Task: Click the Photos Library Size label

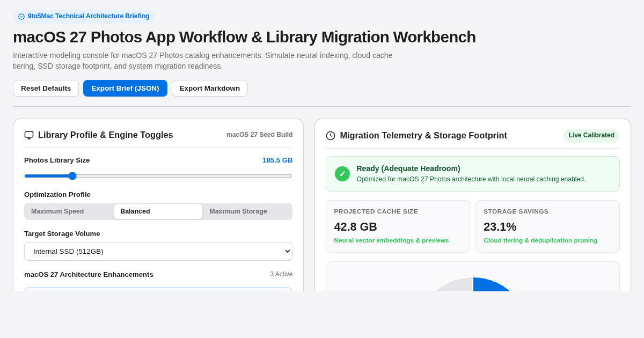Action: [57, 160]
